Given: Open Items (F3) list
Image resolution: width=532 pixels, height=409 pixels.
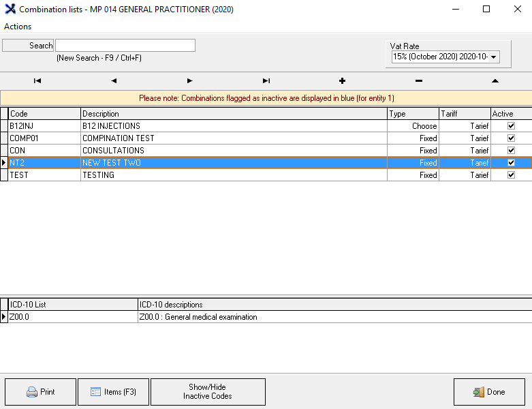Looking at the screenshot, I should coord(113,392).
